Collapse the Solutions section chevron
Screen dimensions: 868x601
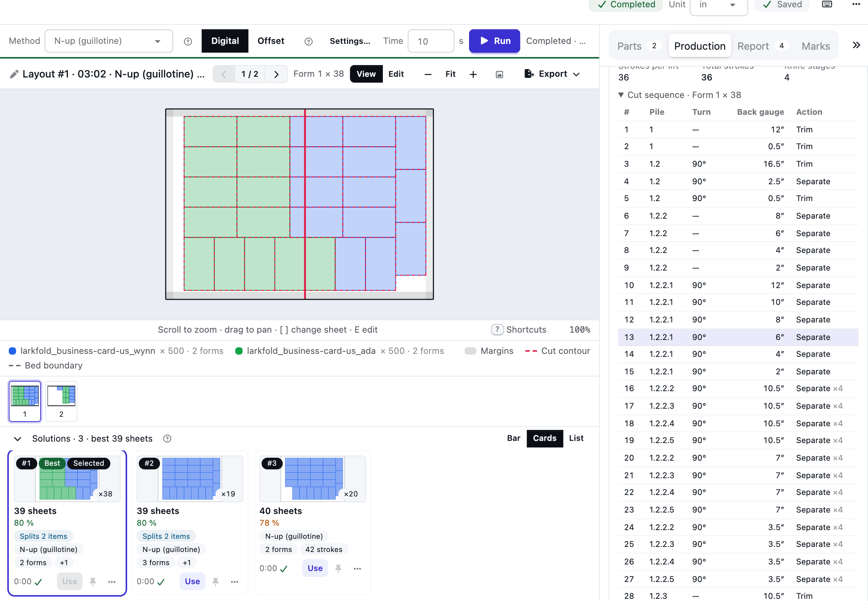[x=17, y=439]
